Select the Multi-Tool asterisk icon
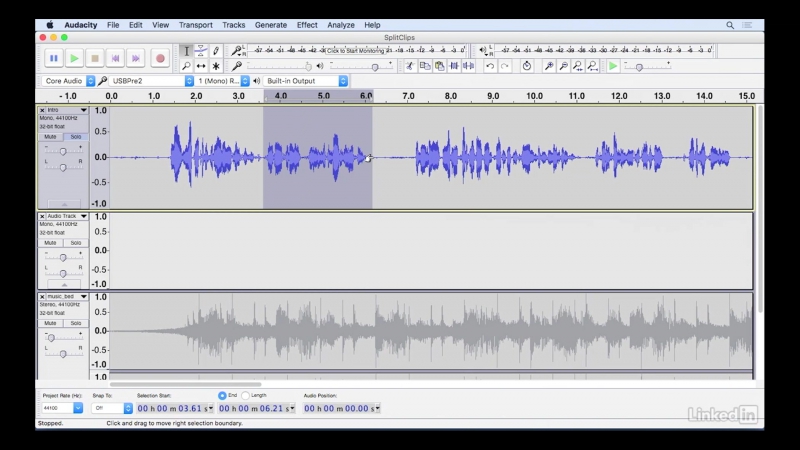 216,66
